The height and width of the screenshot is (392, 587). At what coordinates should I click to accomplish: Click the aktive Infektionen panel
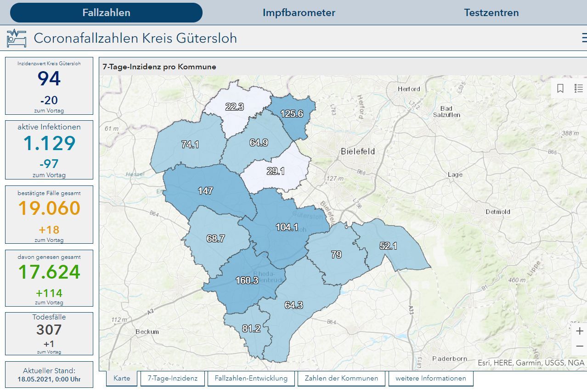tap(49, 150)
